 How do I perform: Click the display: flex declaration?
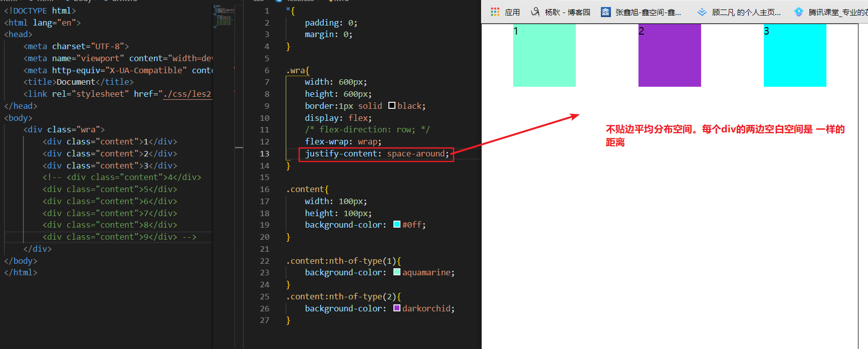pyautogui.click(x=338, y=118)
